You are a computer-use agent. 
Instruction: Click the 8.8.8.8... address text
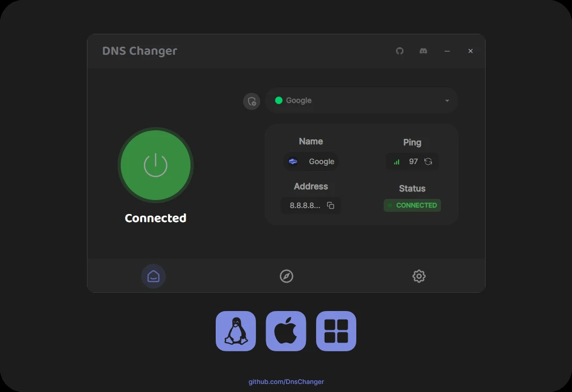pyautogui.click(x=305, y=205)
